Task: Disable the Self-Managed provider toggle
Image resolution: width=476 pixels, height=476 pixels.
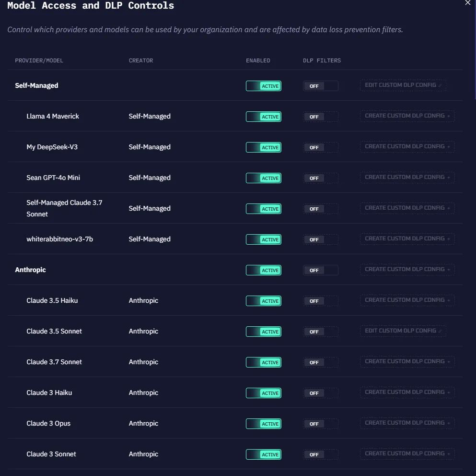Action: [264, 86]
